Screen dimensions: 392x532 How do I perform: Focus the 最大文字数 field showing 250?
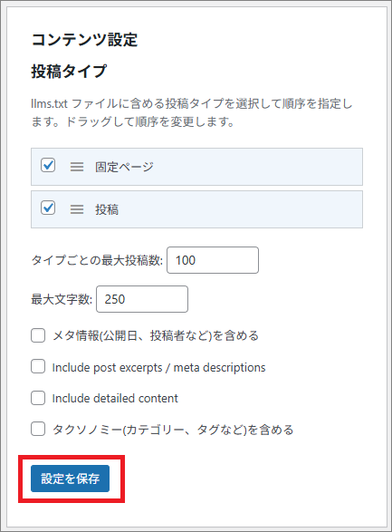click(142, 299)
